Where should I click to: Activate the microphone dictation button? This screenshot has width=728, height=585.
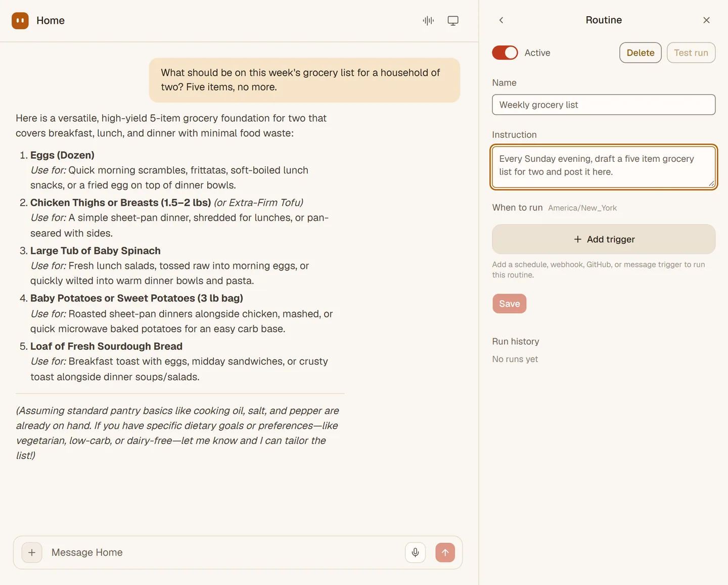coord(415,553)
